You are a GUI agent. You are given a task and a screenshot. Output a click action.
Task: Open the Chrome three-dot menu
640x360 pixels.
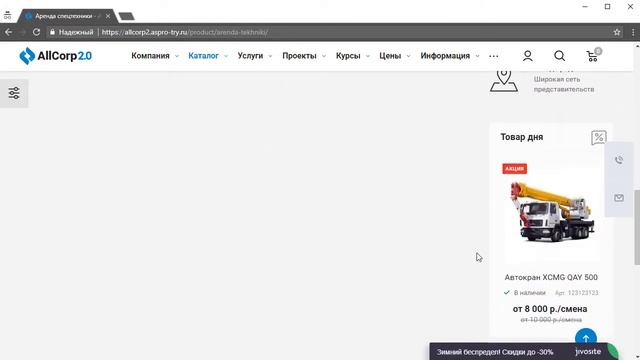633,32
